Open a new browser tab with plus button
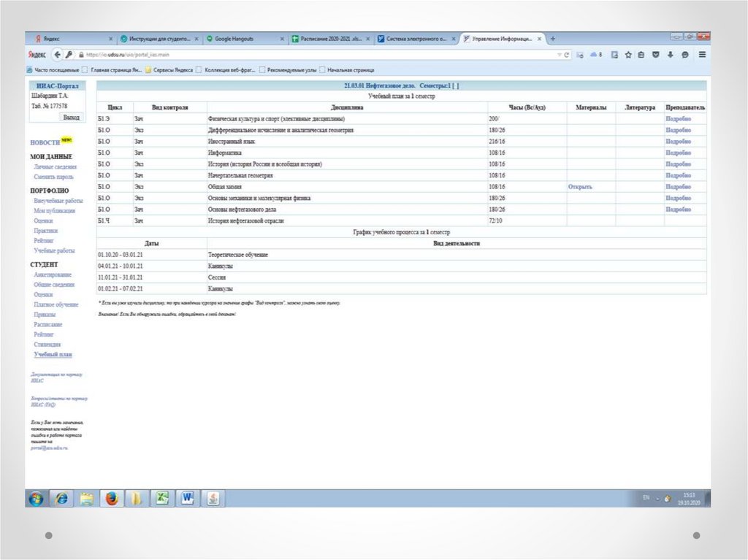 click(553, 39)
